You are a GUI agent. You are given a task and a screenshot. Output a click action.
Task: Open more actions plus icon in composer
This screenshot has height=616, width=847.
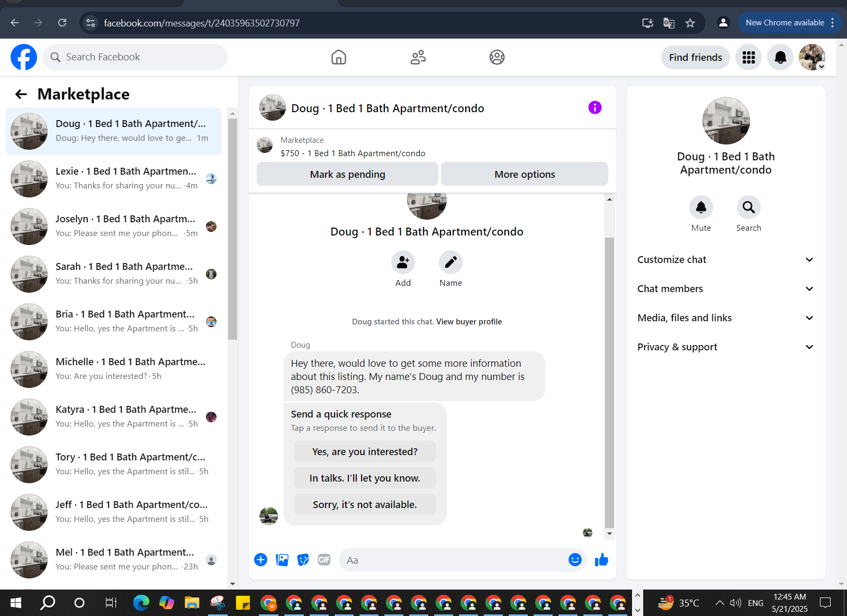tap(261, 560)
